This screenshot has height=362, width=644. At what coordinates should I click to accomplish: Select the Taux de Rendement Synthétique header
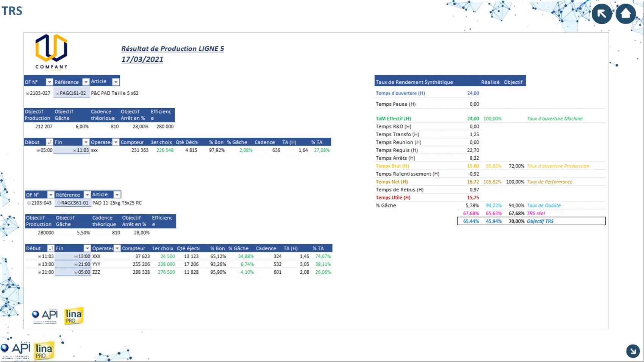414,82
